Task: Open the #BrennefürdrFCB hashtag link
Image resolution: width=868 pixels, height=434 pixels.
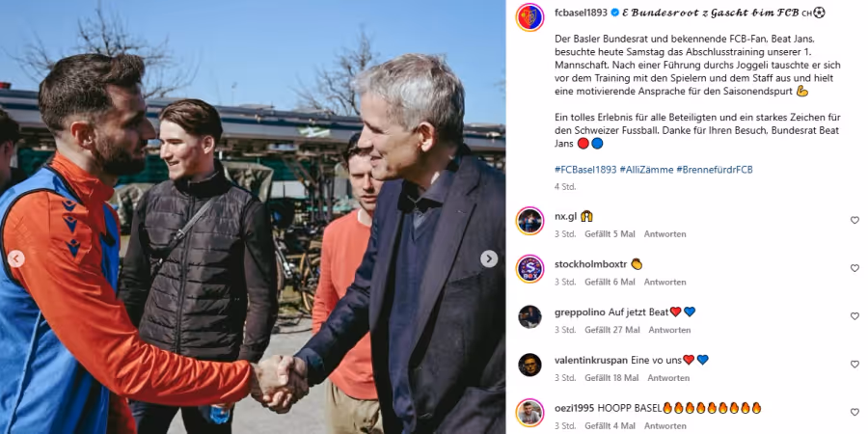Action: click(715, 170)
